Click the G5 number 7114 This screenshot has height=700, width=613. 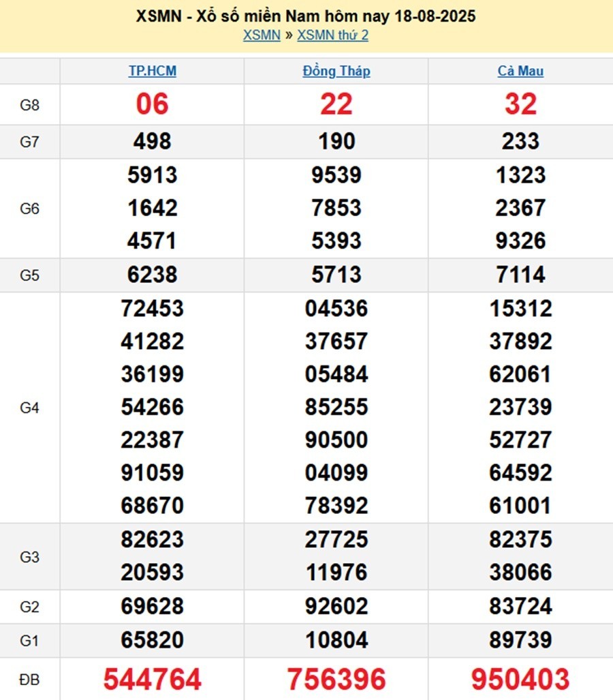pyautogui.click(x=520, y=275)
